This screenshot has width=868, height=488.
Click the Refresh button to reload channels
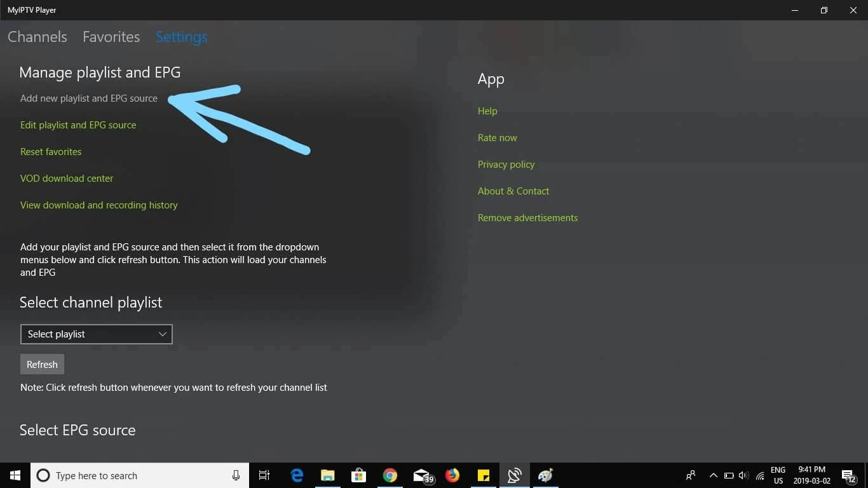tap(42, 364)
